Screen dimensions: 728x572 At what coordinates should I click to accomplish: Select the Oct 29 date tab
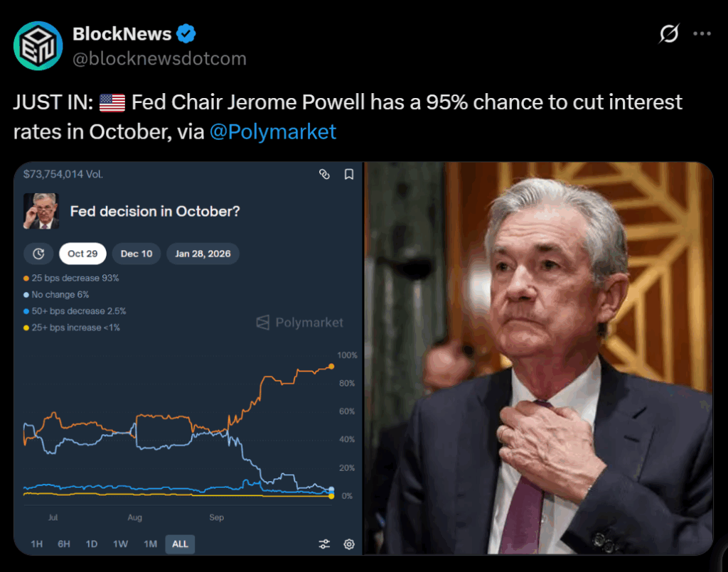[82, 254]
